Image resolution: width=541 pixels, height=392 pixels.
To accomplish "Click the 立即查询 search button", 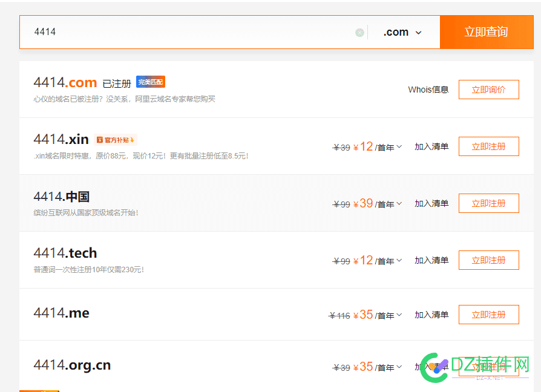I will 487,31.
